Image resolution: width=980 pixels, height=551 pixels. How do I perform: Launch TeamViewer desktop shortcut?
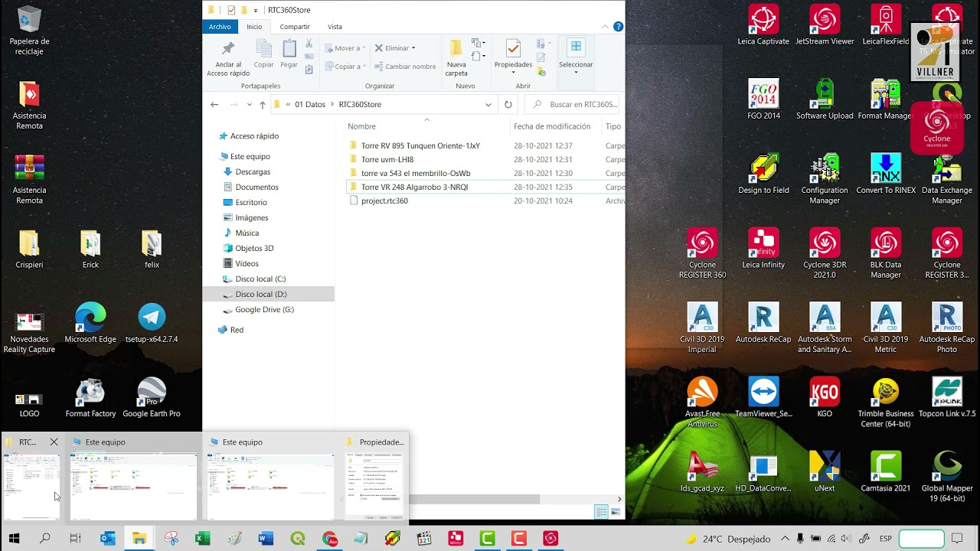tap(763, 398)
